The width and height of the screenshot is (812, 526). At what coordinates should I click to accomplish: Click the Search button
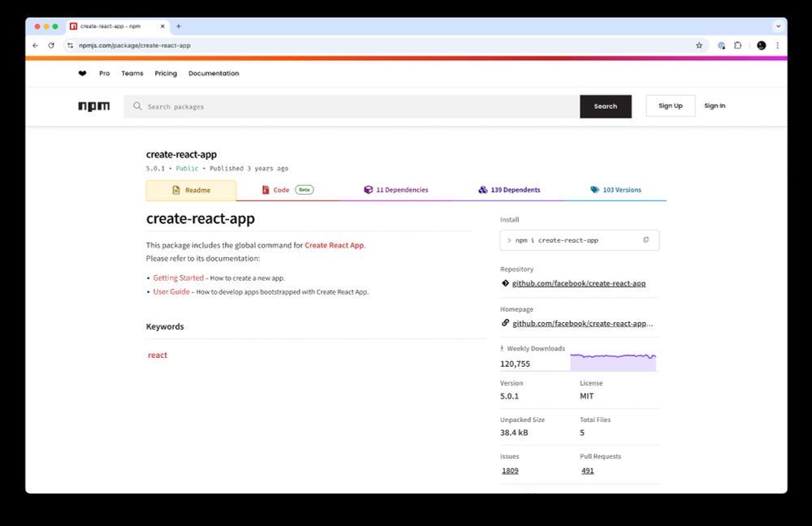pyautogui.click(x=606, y=106)
